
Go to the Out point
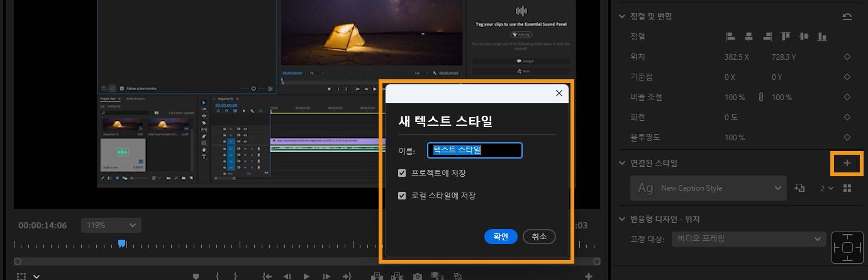pyautogui.click(x=346, y=276)
